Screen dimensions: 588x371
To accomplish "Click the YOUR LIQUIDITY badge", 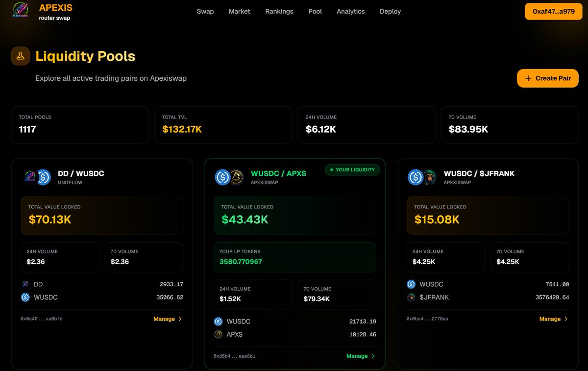I will tap(352, 170).
